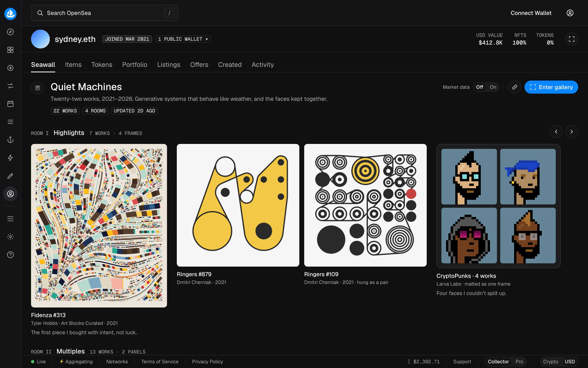Click the Multiples room heading
The width and height of the screenshot is (588, 368).
tap(70, 351)
